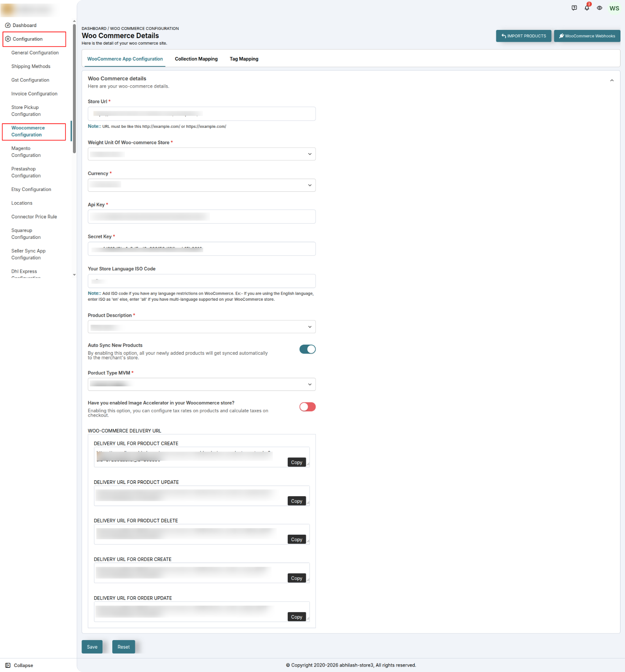Click the Reset button
625x672 pixels.
point(124,647)
